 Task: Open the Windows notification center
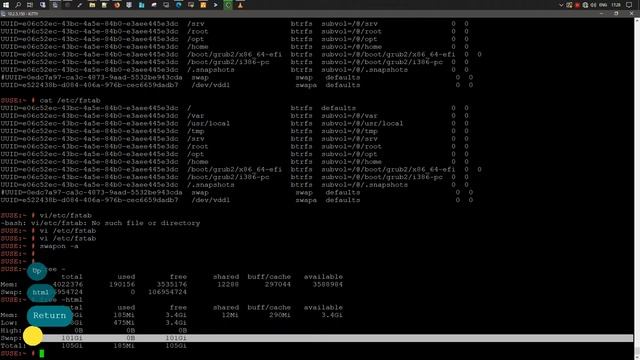629,5
